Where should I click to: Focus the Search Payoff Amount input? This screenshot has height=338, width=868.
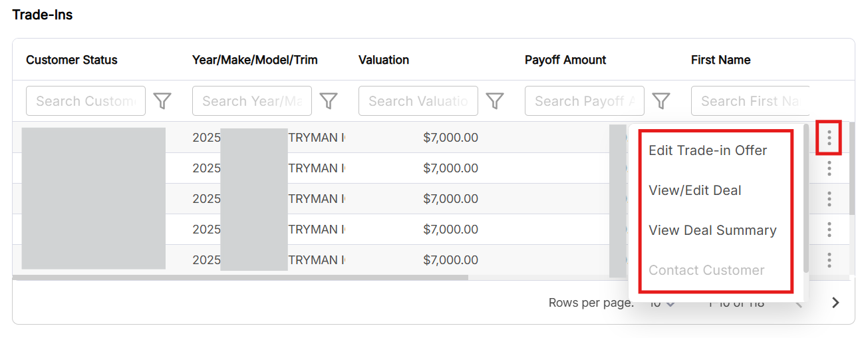(x=584, y=101)
